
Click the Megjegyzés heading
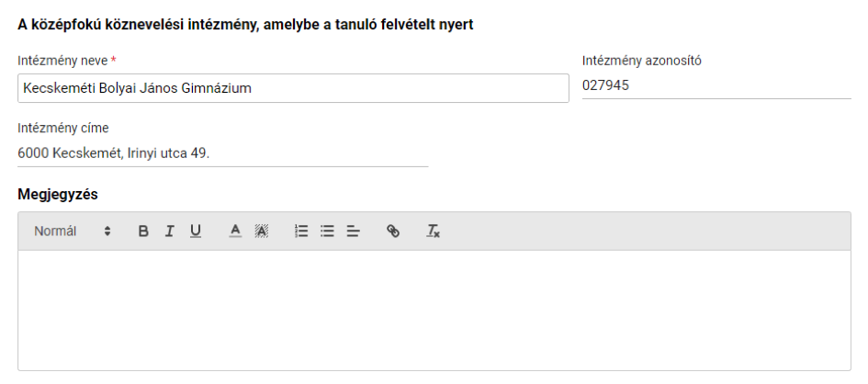(58, 195)
